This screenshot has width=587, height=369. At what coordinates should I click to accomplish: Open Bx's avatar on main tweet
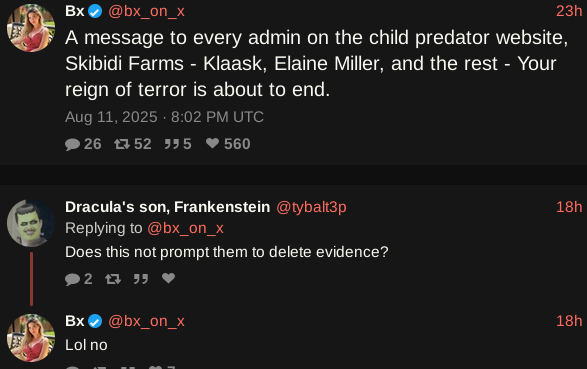pos(31,28)
